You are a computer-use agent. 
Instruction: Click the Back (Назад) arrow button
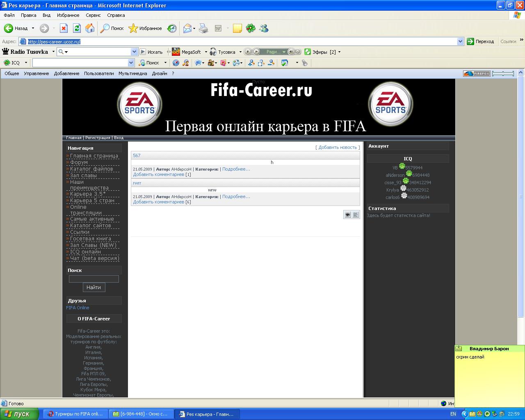click(x=16, y=28)
